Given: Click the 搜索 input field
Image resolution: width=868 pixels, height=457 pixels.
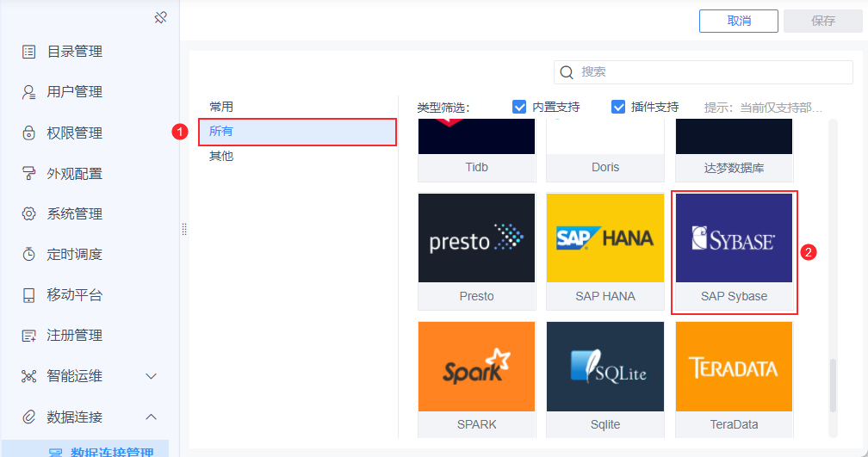Looking at the screenshot, I should pyautogui.click(x=703, y=72).
